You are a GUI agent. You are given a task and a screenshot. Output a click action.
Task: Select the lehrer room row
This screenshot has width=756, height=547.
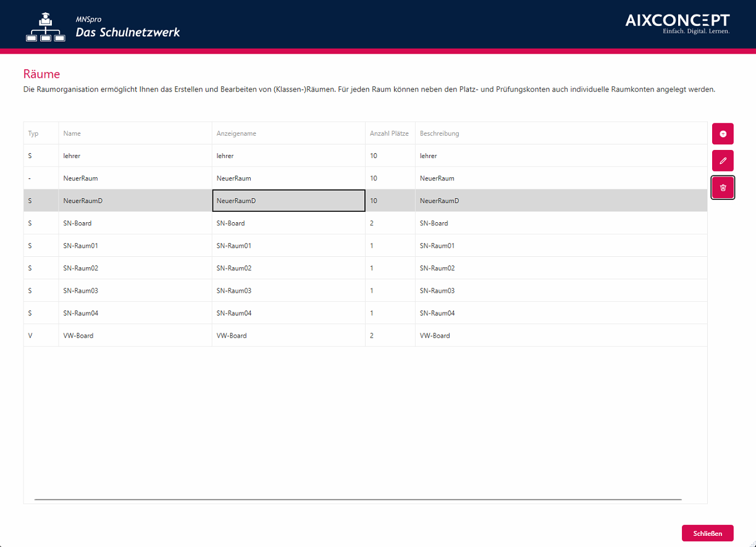(x=72, y=156)
